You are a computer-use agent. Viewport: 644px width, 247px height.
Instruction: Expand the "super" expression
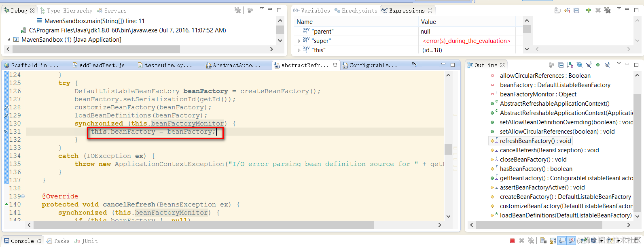pos(299,41)
